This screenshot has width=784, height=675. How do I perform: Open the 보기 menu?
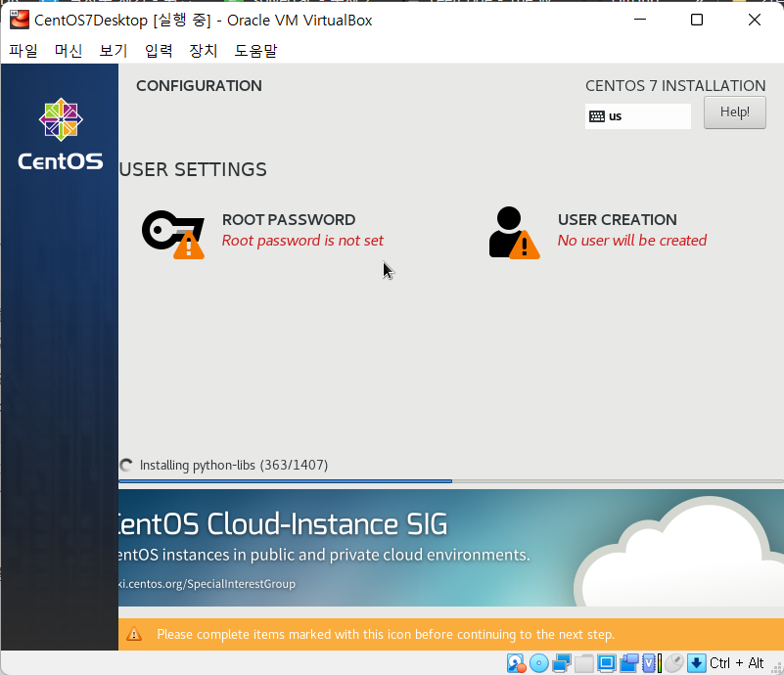click(x=113, y=51)
